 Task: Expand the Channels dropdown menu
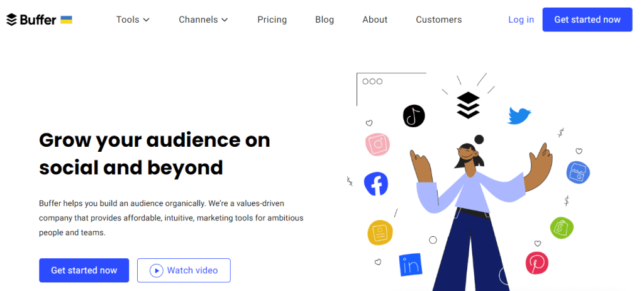pos(203,20)
